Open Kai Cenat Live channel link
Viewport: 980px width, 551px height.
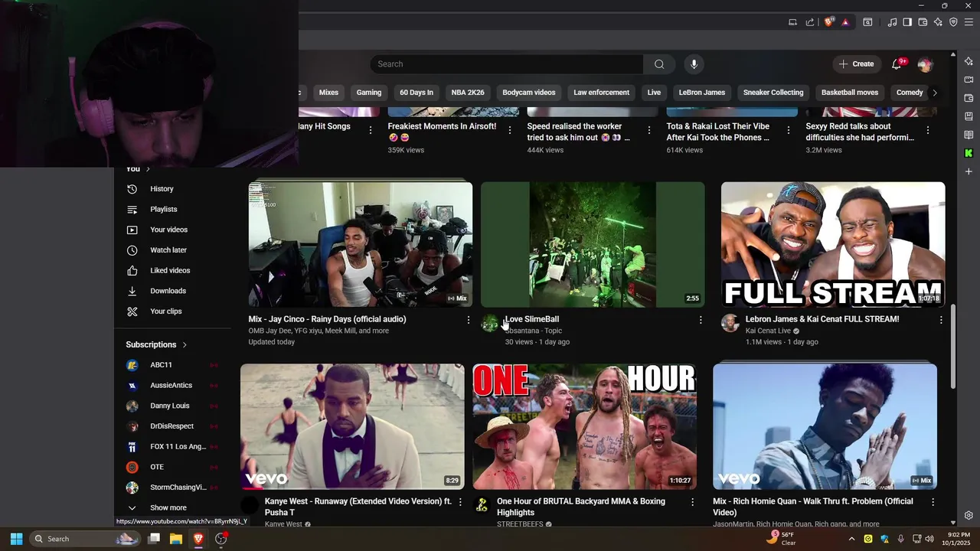tap(768, 331)
